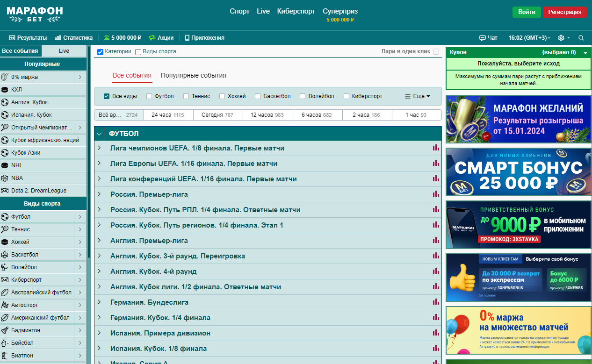Click the Регистрация button
This screenshot has width=592, height=364.
[x=565, y=12]
